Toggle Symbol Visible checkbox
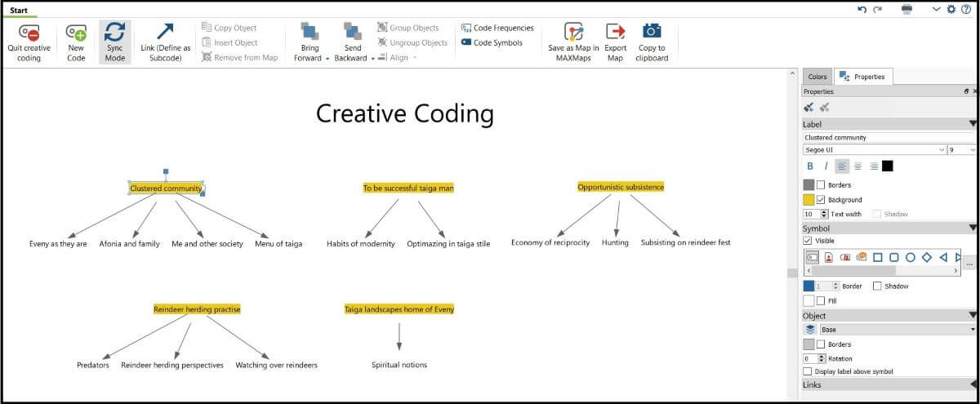 click(x=808, y=241)
